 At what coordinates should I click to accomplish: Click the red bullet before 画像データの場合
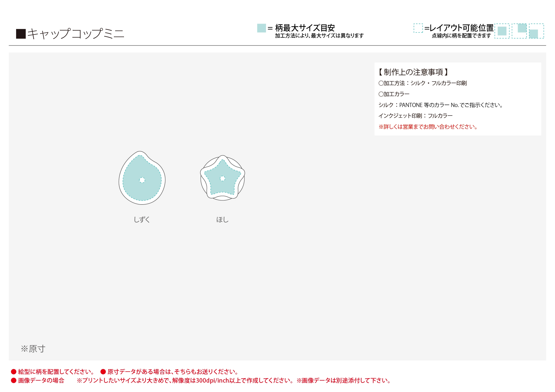tap(14, 380)
